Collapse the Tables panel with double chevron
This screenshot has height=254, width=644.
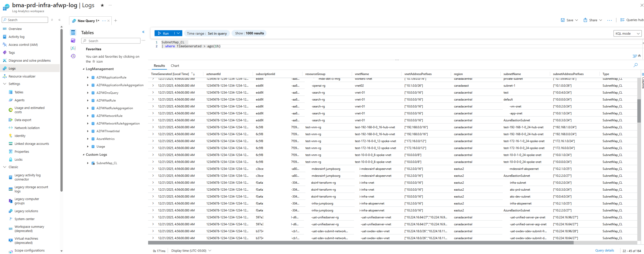pyautogui.click(x=143, y=32)
